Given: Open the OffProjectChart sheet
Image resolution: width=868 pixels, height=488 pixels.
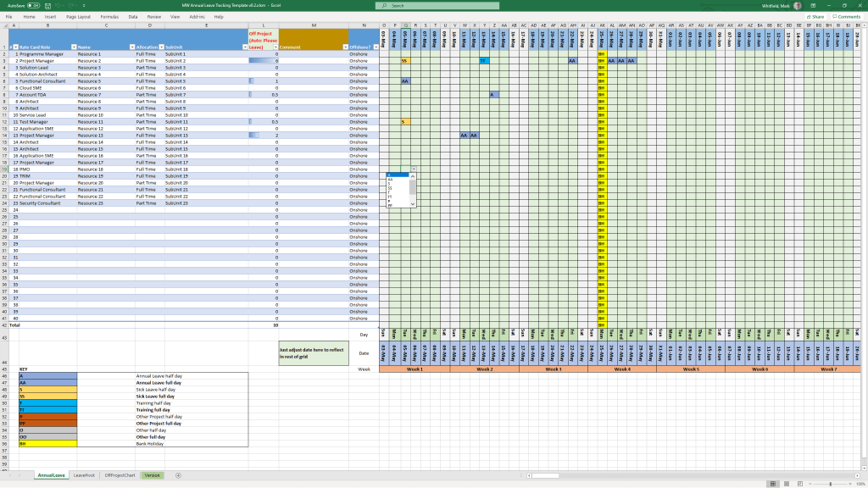Looking at the screenshot, I should 118,475.
